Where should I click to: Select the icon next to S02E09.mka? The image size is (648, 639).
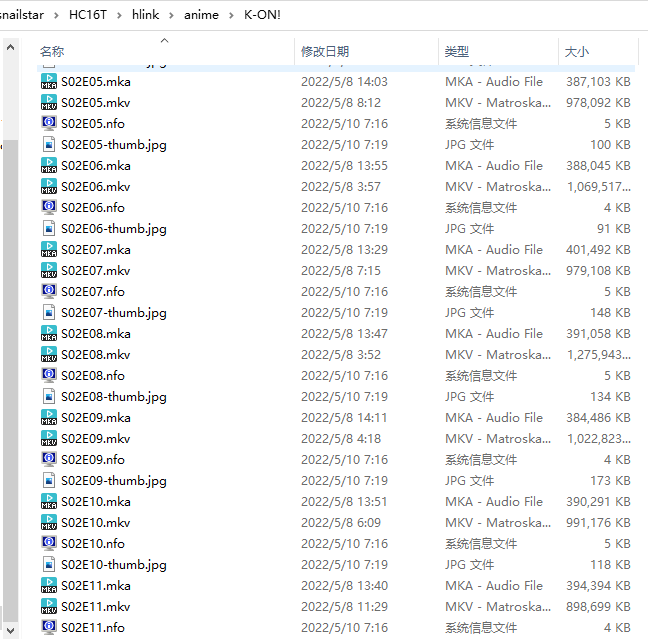coord(49,417)
